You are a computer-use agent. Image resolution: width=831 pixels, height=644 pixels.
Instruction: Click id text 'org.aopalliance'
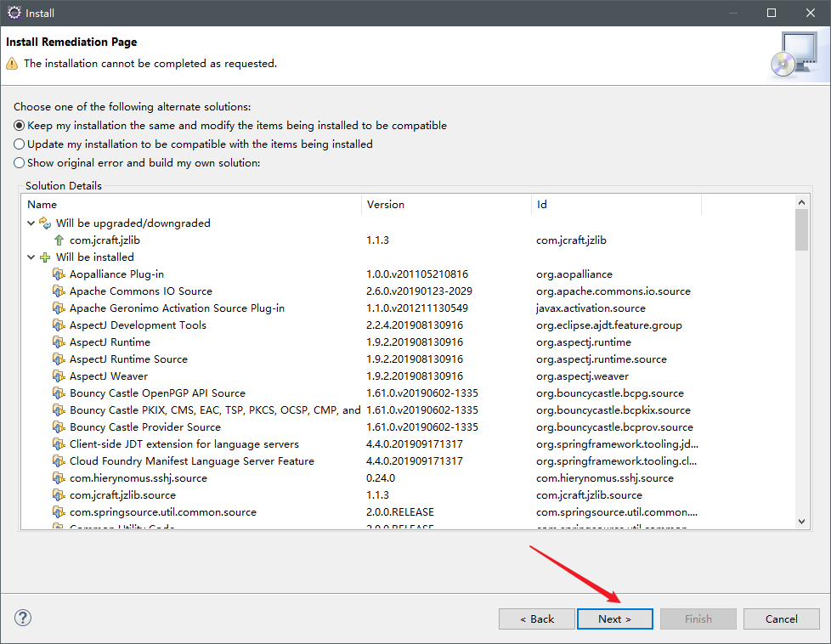(574, 274)
